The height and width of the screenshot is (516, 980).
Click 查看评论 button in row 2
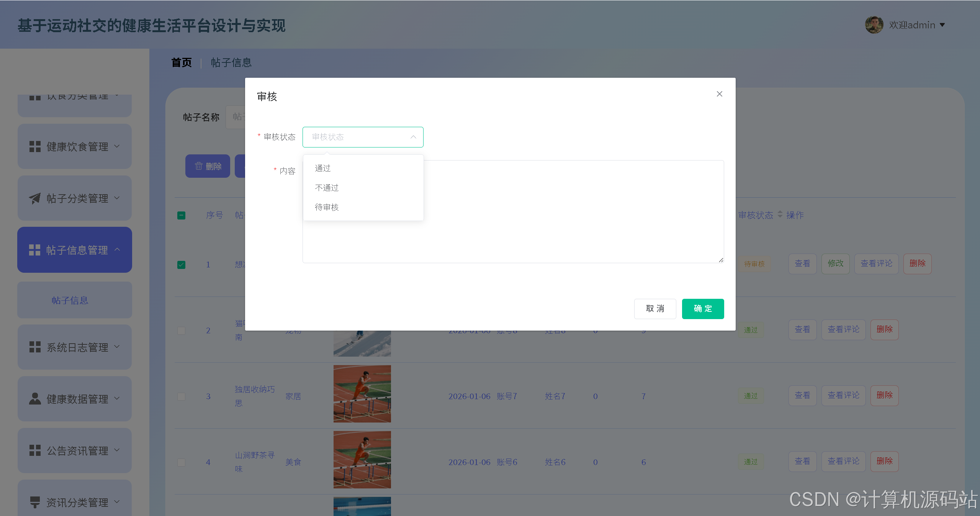tap(843, 329)
